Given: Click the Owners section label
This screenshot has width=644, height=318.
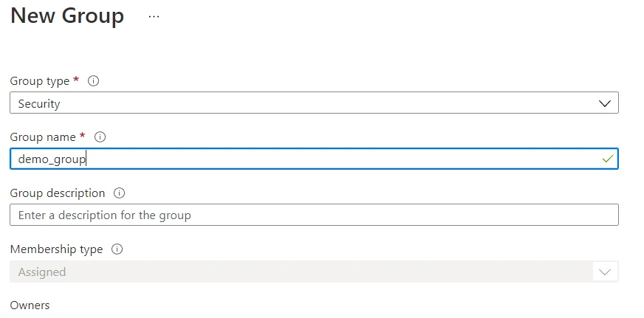Looking at the screenshot, I should [30, 305].
